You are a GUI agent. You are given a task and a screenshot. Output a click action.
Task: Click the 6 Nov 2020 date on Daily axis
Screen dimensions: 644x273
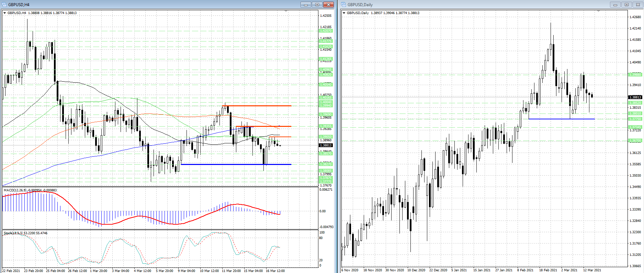[350, 270]
